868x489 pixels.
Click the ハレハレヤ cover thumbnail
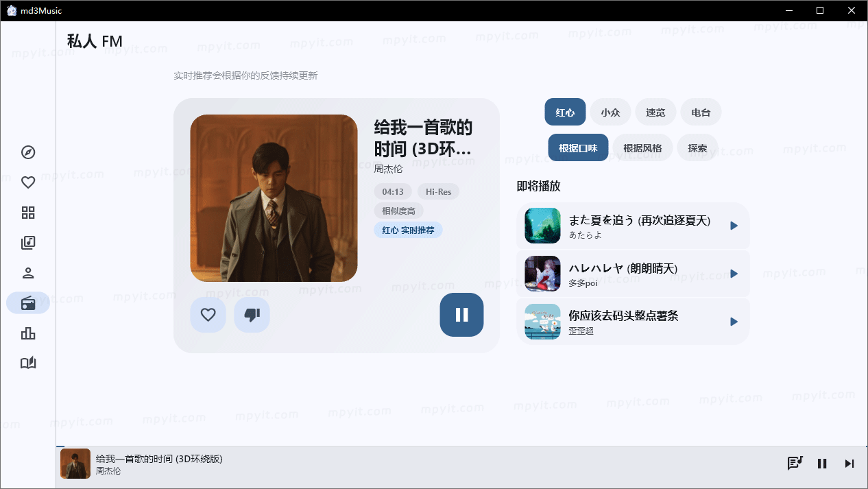coord(542,274)
